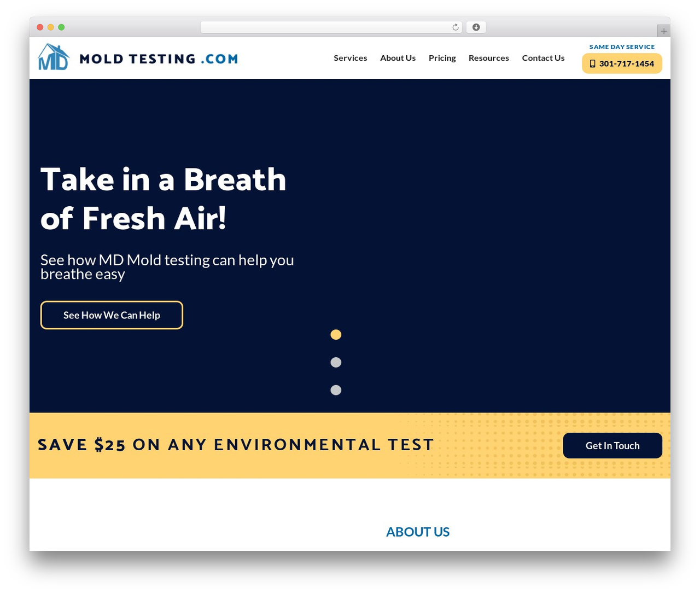This screenshot has height=593, width=700.
Task: Click the MD Mold Testing house logo
Action: (x=54, y=57)
